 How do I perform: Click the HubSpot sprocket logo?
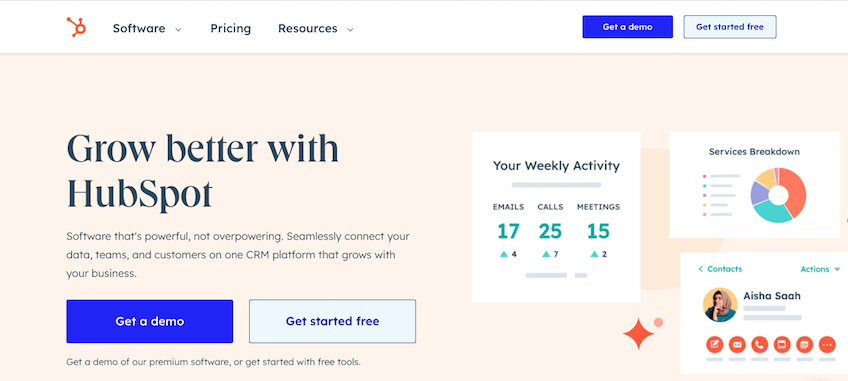(76, 27)
